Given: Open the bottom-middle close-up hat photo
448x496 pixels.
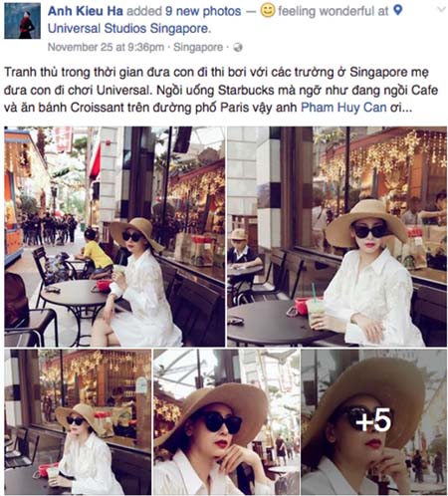Looking at the screenshot, I should tap(226, 421).
